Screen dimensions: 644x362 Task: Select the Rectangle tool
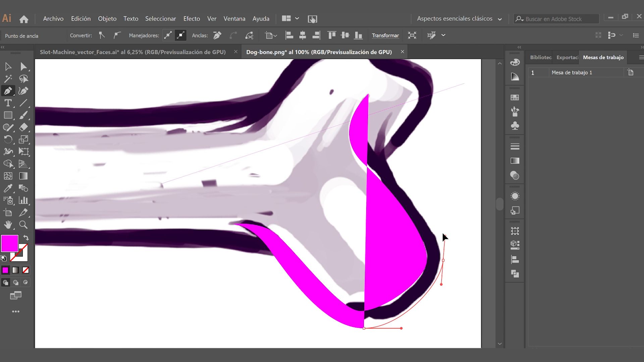pos(8,115)
